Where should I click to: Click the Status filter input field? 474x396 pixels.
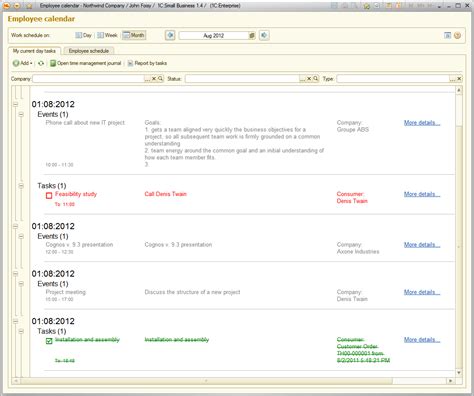pyautogui.click(x=242, y=79)
